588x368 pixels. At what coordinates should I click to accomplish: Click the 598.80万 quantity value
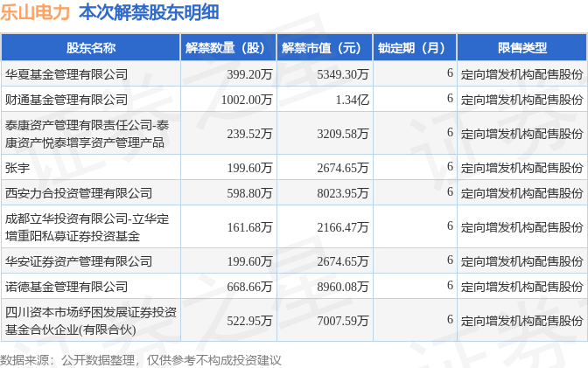[249, 193]
